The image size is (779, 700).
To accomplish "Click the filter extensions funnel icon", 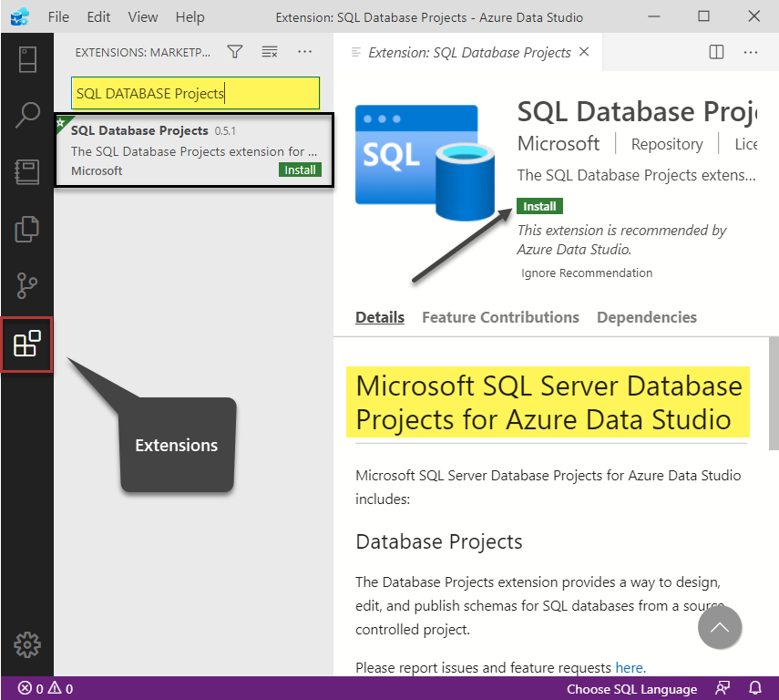I will coord(235,52).
